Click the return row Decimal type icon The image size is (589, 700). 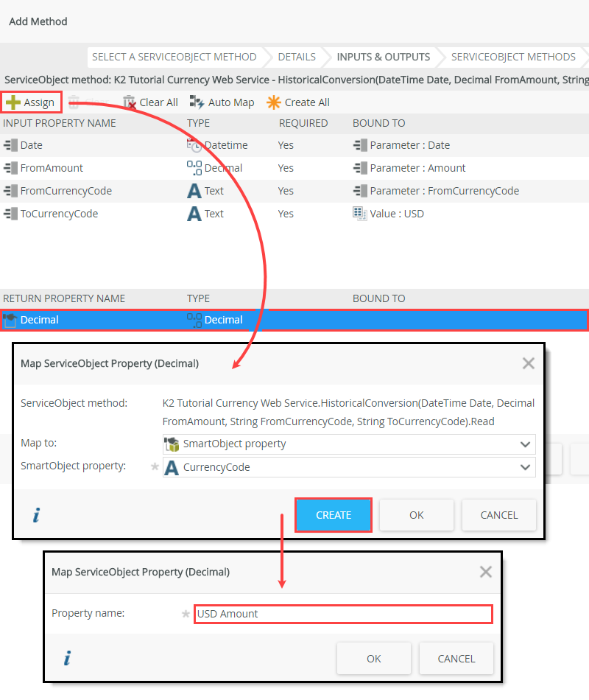[x=194, y=320]
